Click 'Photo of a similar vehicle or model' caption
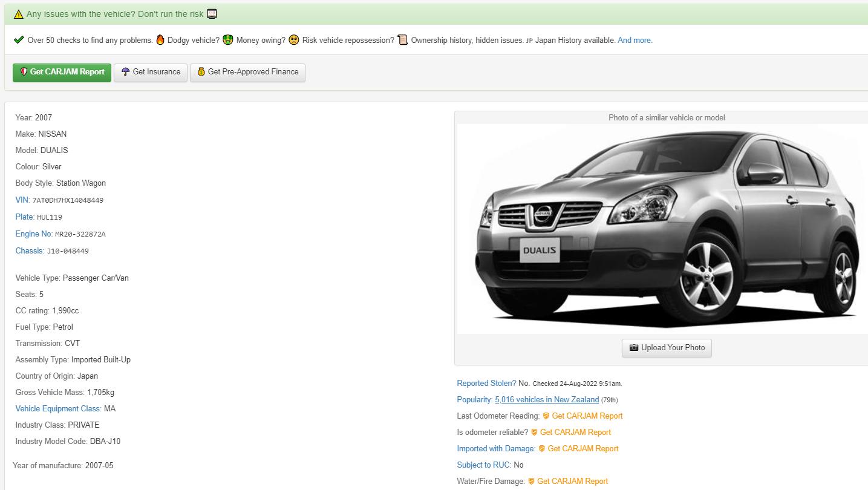868x490 pixels. tap(667, 118)
